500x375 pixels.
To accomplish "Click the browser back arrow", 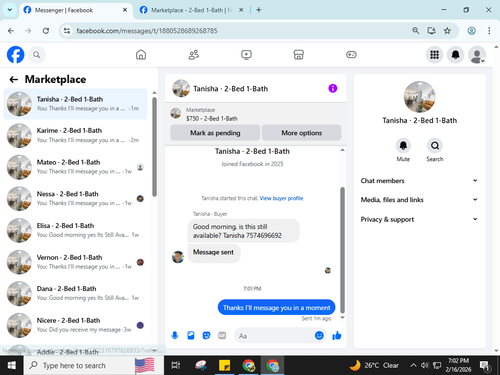I will 11,31.
